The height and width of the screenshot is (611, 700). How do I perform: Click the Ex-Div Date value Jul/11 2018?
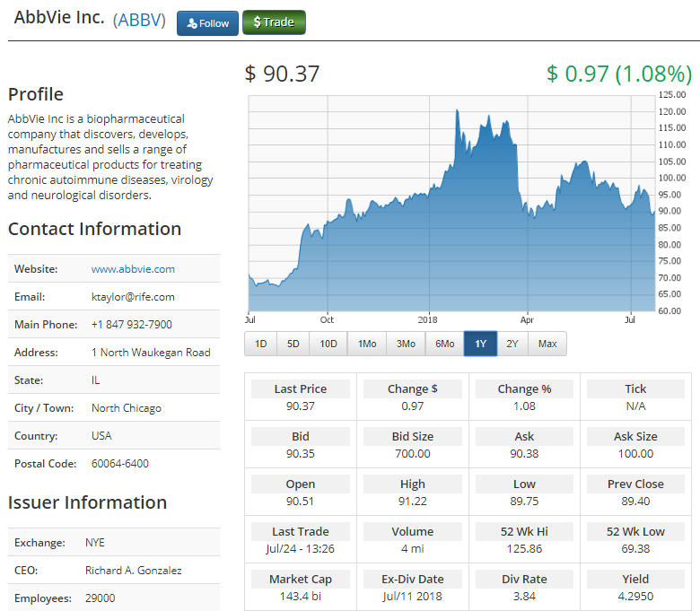(x=413, y=597)
